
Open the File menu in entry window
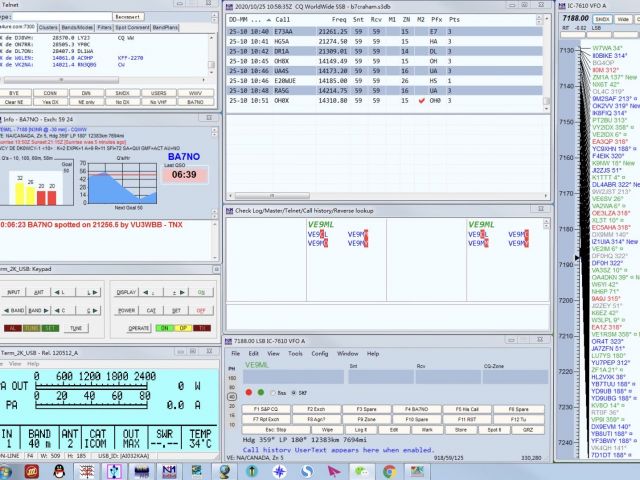pyautogui.click(x=236, y=353)
